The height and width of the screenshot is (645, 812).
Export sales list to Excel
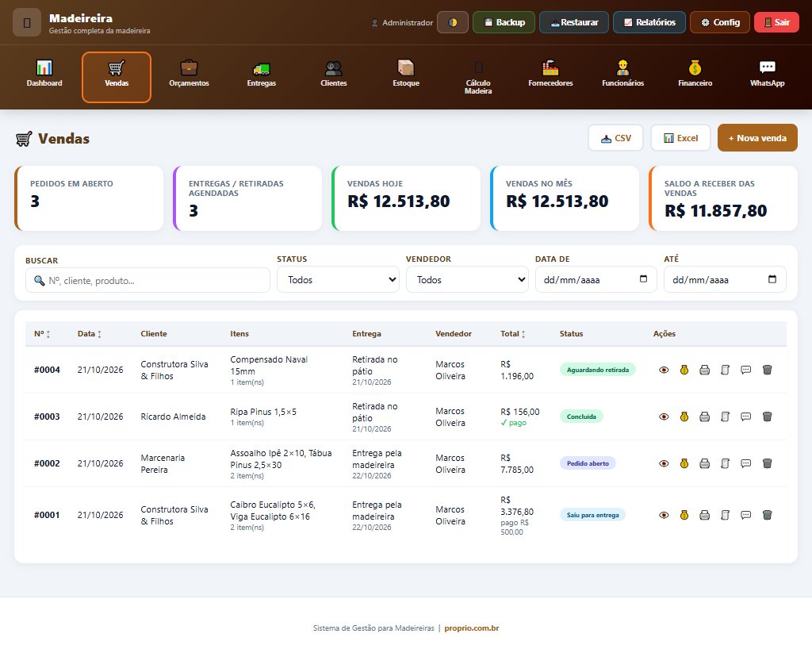pos(680,138)
